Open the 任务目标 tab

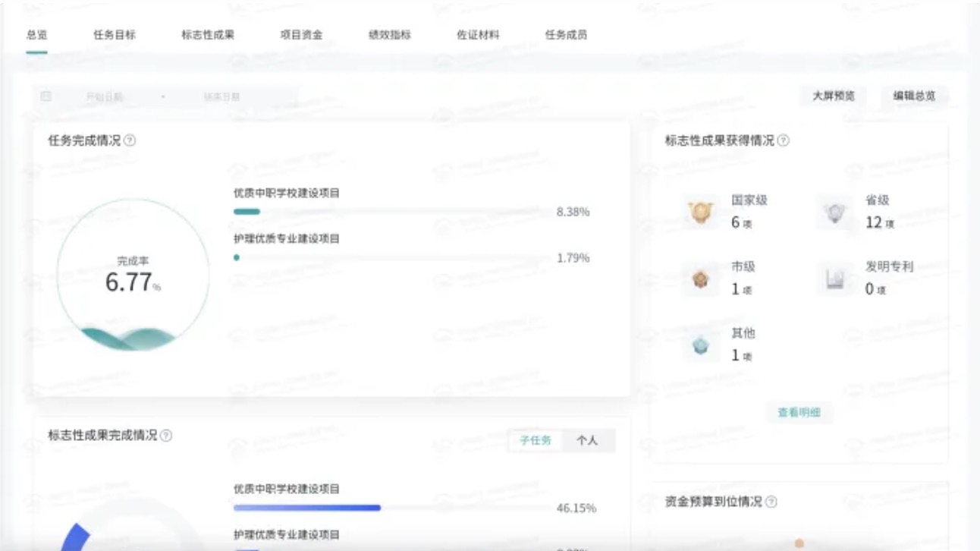[115, 35]
